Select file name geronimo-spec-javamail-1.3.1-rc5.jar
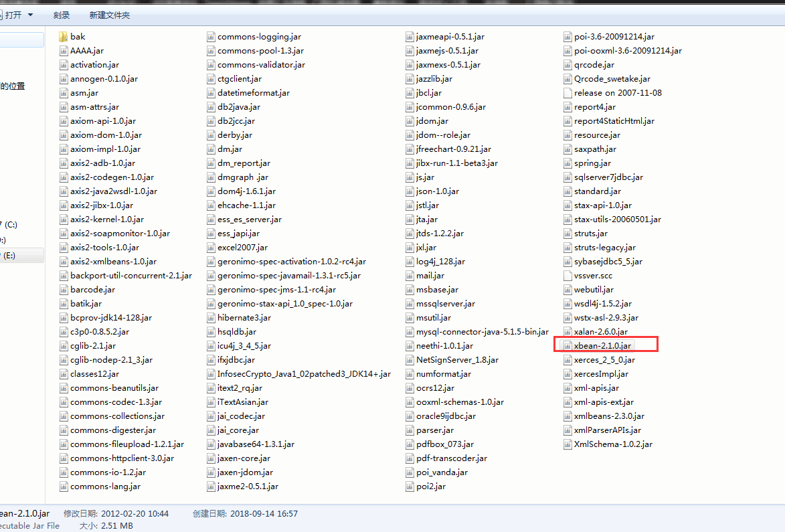Image resolution: width=785 pixels, height=532 pixels. click(289, 275)
